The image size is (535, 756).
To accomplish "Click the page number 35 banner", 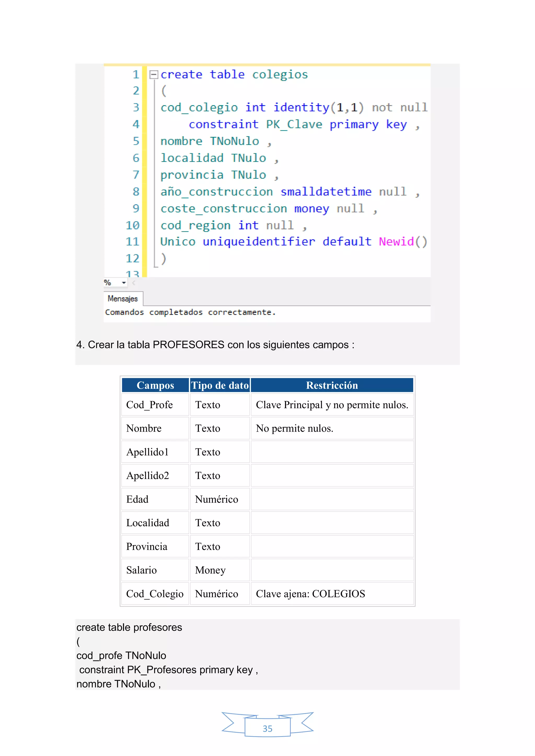I will pyautogui.click(x=267, y=728).
